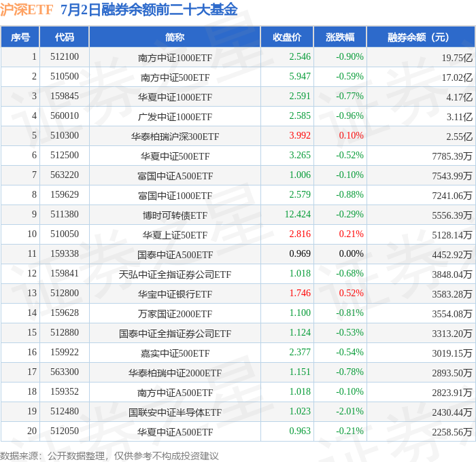
Task: Select fund code 512100
Action: [65, 56]
